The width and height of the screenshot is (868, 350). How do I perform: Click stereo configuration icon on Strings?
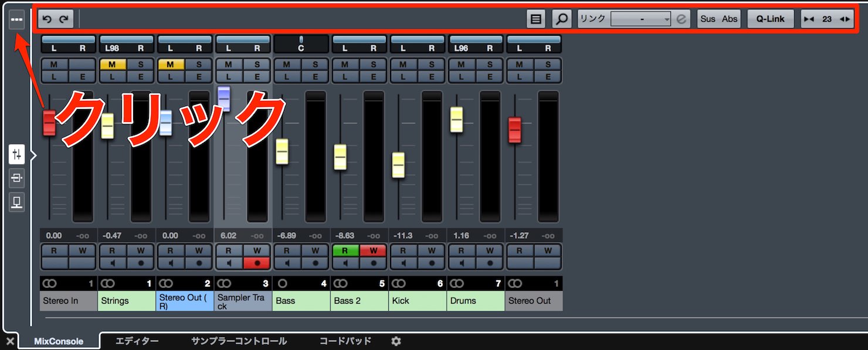(x=108, y=284)
